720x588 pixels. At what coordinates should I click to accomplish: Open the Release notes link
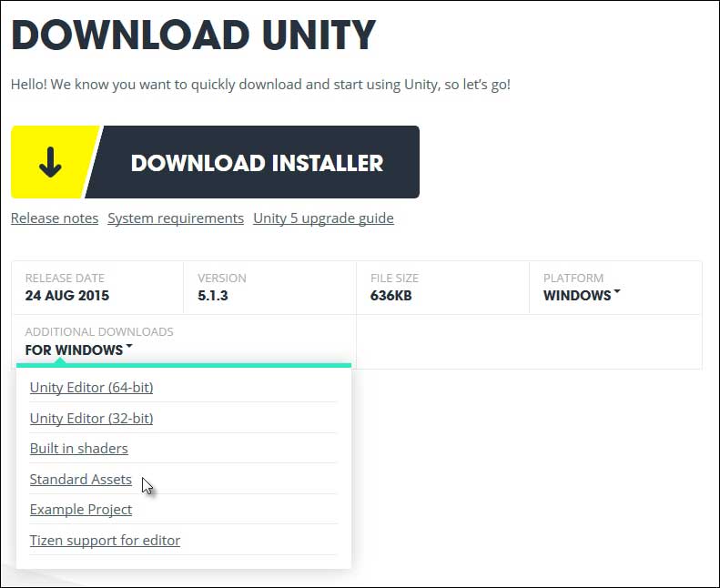click(x=55, y=218)
